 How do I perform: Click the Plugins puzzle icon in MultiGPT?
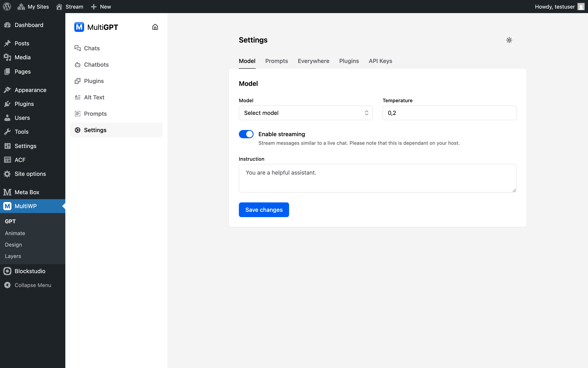point(78,81)
